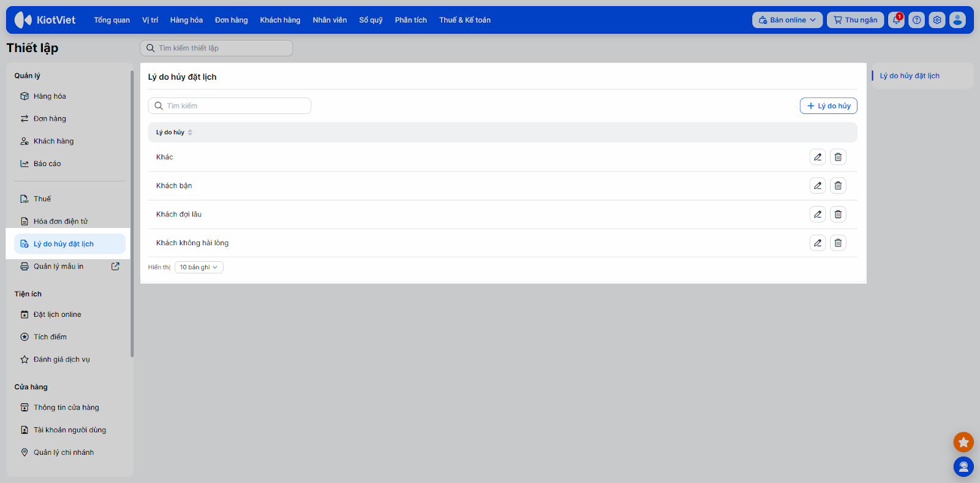Open the Vị trí menu
Image resolution: width=980 pixels, height=483 pixels.
[150, 20]
